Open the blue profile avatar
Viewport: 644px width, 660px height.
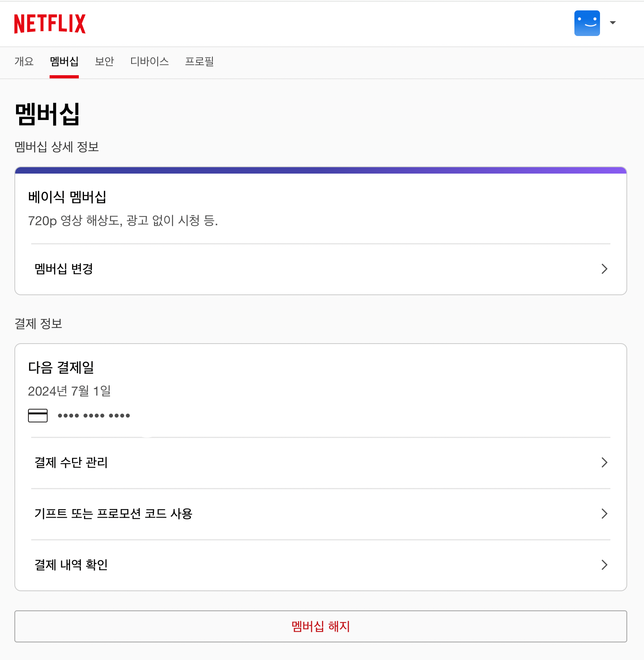click(587, 23)
